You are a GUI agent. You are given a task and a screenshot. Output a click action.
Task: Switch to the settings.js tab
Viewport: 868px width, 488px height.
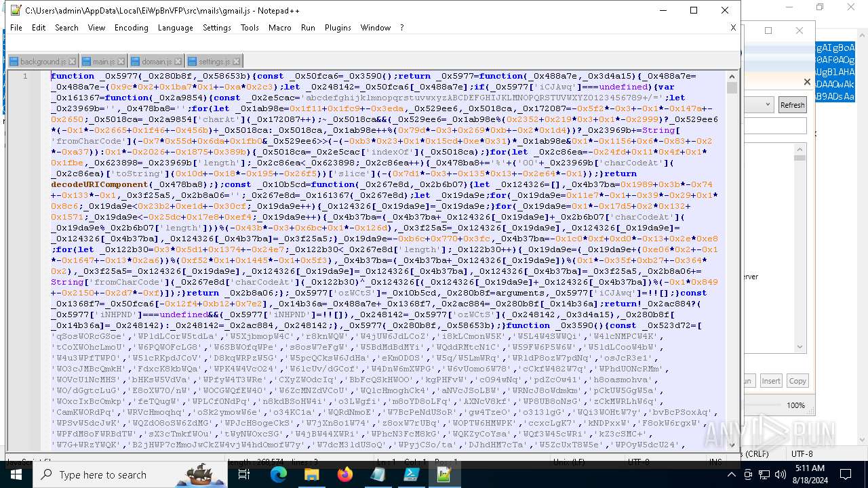coord(214,62)
